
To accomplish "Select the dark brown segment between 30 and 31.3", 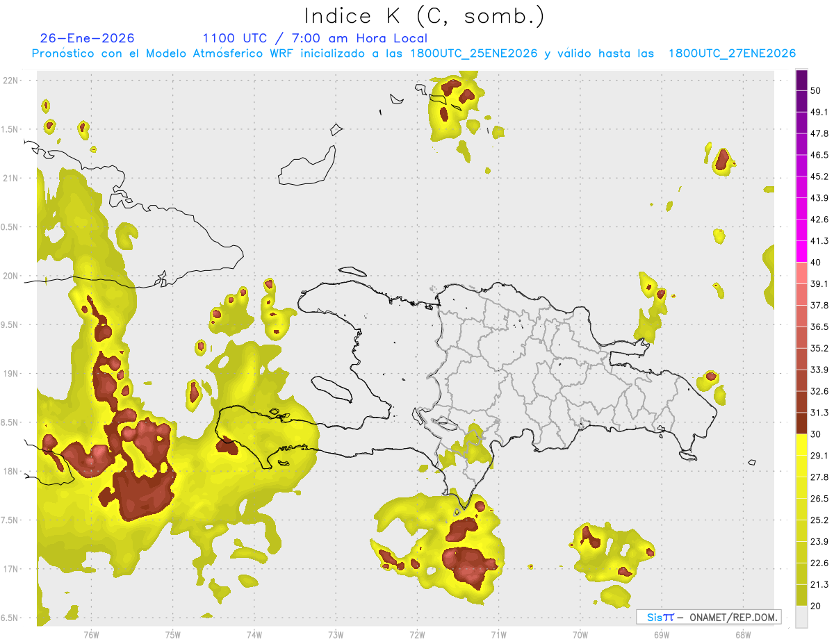I will pos(801,423).
